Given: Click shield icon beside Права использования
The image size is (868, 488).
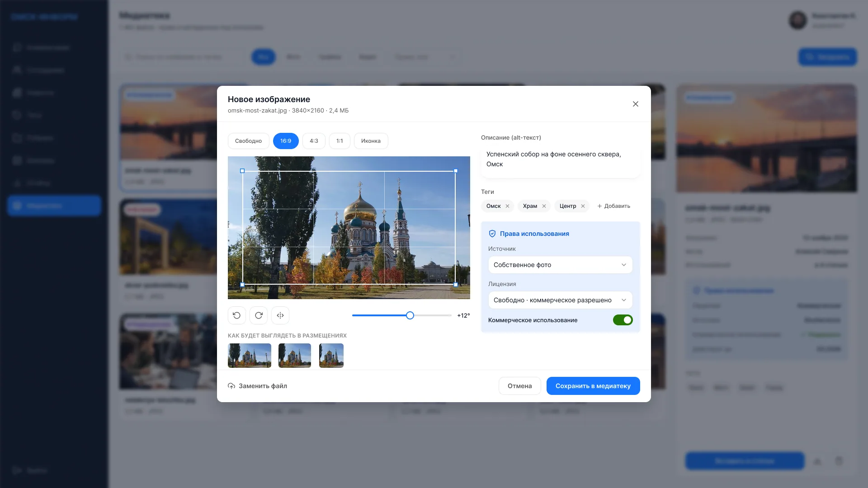Looking at the screenshot, I should [x=492, y=234].
